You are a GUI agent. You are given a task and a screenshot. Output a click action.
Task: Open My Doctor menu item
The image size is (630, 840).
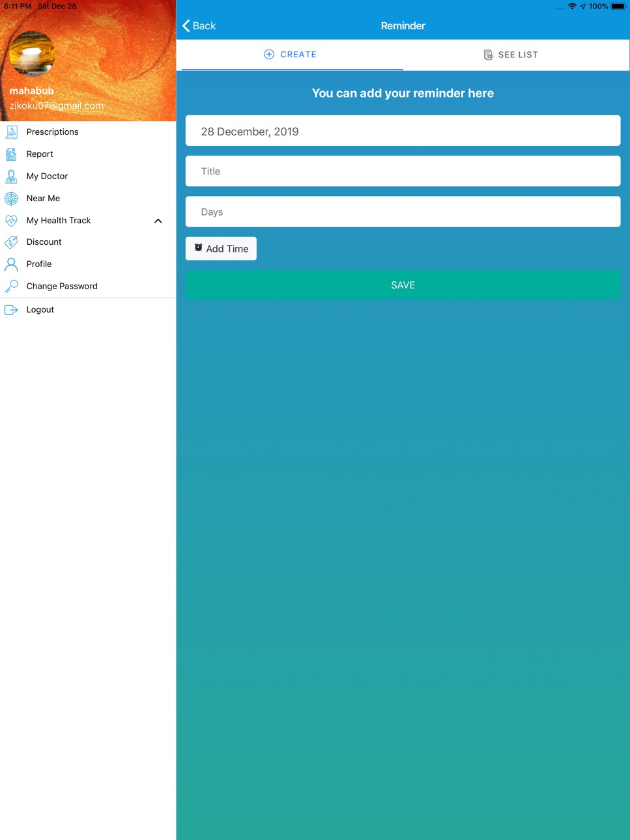pyautogui.click(x=88, y=176)
